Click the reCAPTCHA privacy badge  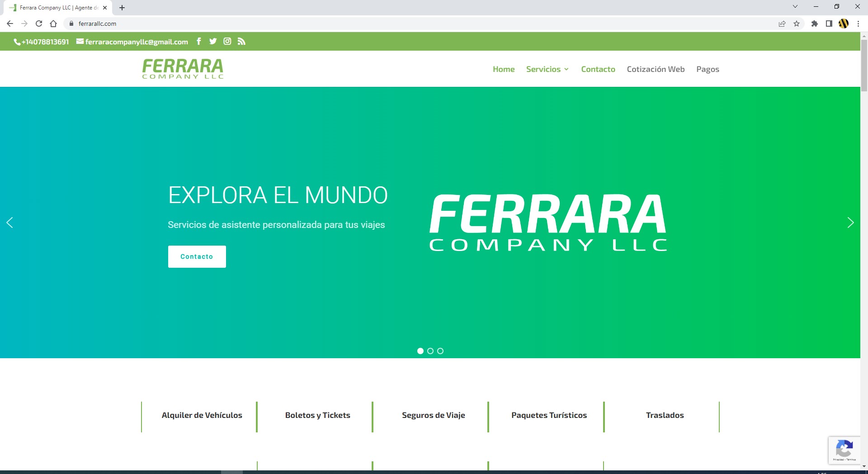tap(844, 450)
